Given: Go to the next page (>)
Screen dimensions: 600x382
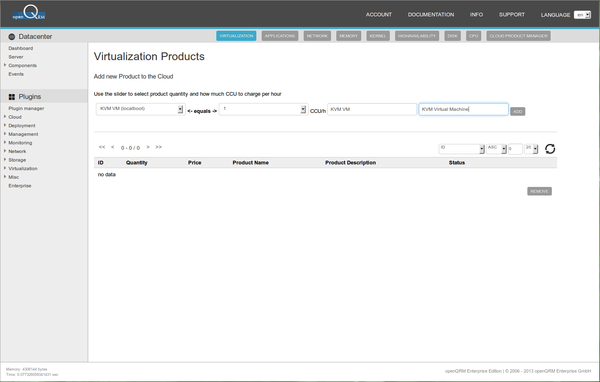Looking at the screenshot, I should [x=148, y=147].
